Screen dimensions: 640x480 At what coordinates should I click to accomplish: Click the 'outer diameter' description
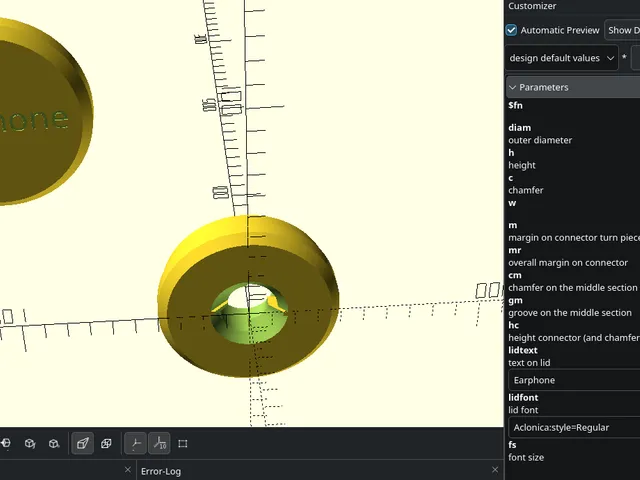point(540,140)
